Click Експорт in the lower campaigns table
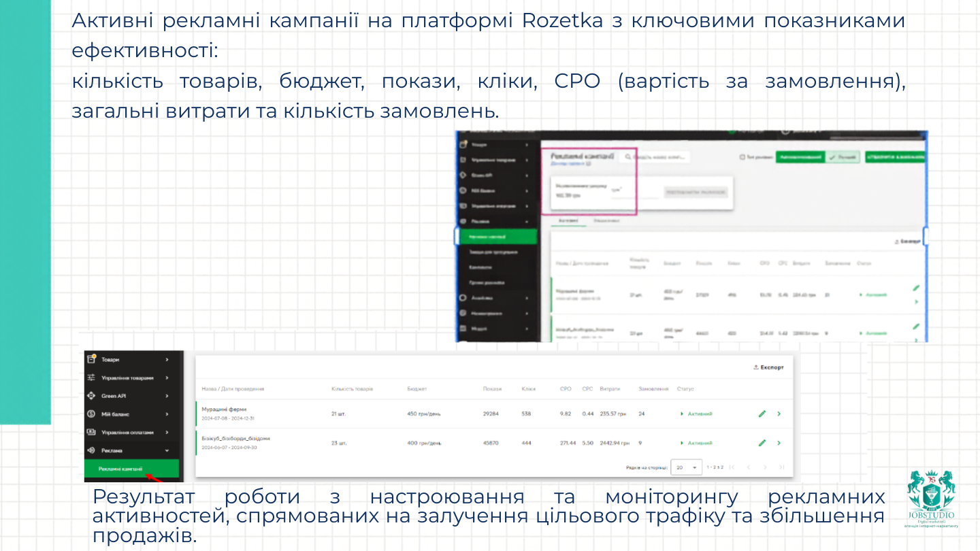Screen dimensions: 980x551 [x=768, y=367]
